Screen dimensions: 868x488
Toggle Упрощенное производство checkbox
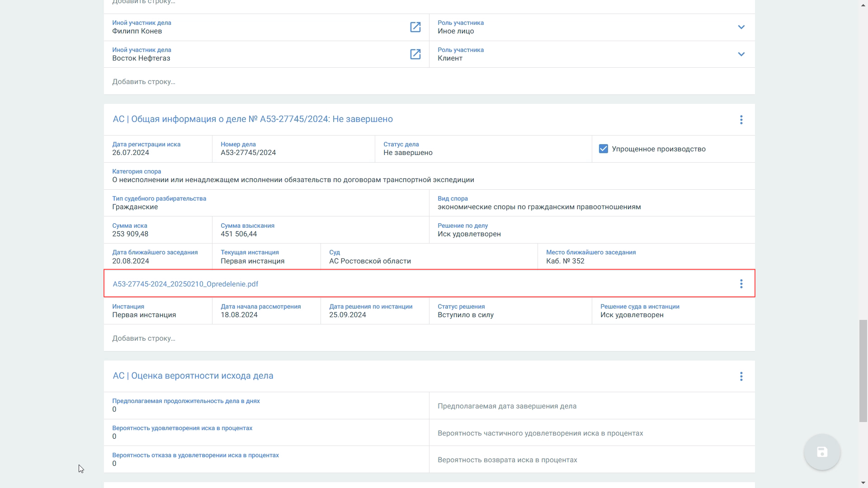[603, 149]
